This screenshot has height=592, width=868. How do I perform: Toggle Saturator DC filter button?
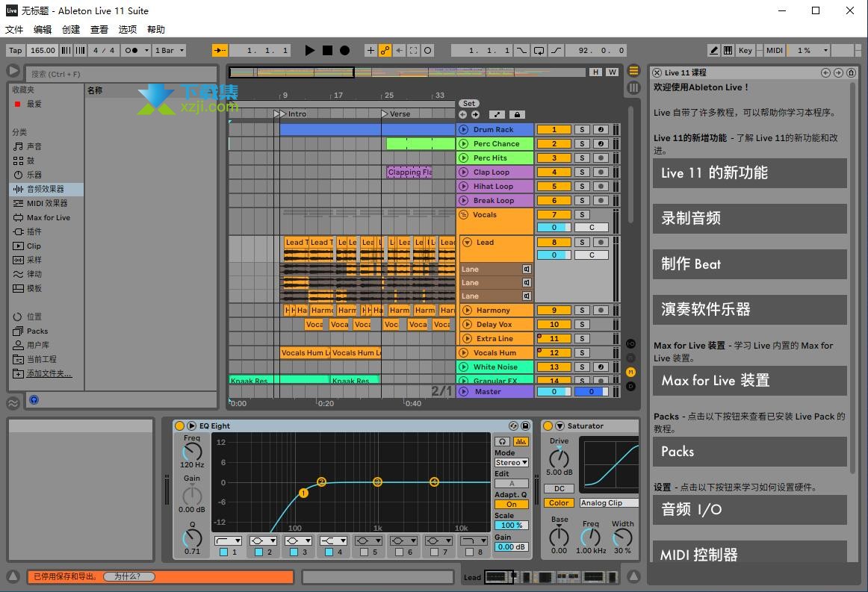(x=559, y=488)
